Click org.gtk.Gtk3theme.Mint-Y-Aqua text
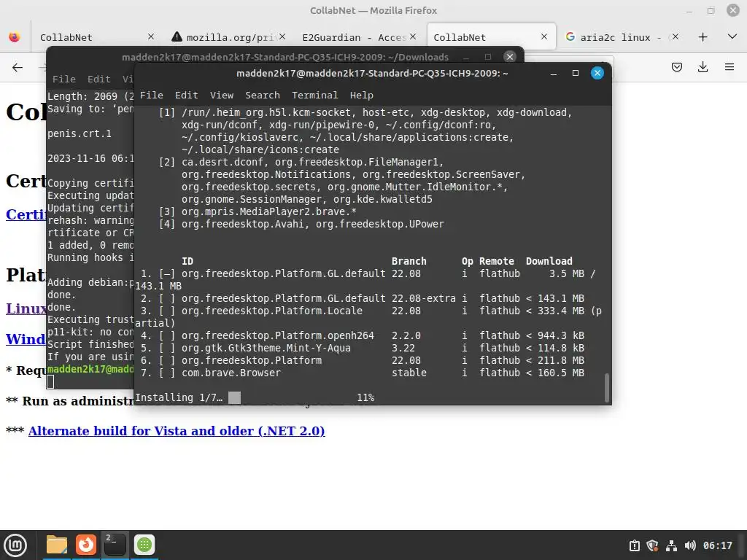Screen dimensions: 747x560 (266, 348)
